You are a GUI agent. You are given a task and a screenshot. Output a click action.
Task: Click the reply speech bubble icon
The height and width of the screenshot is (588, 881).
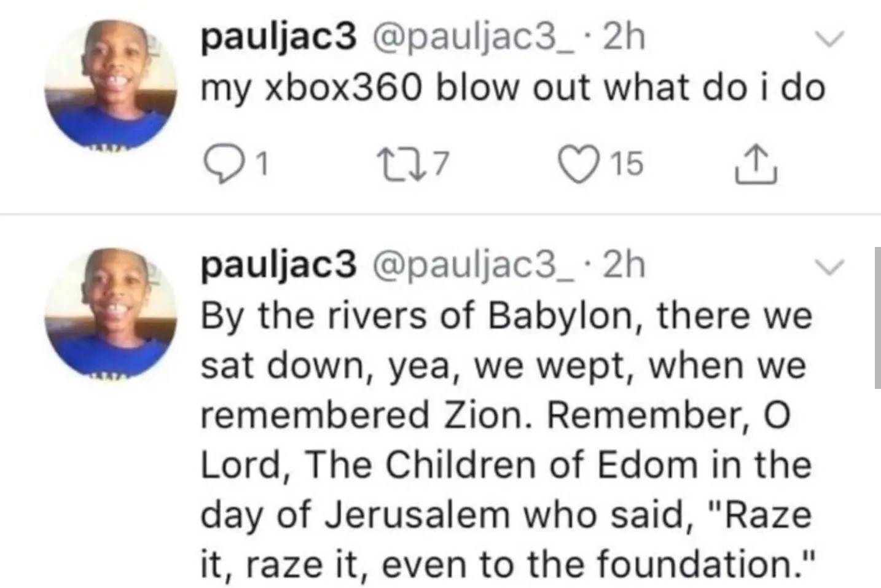217,165
